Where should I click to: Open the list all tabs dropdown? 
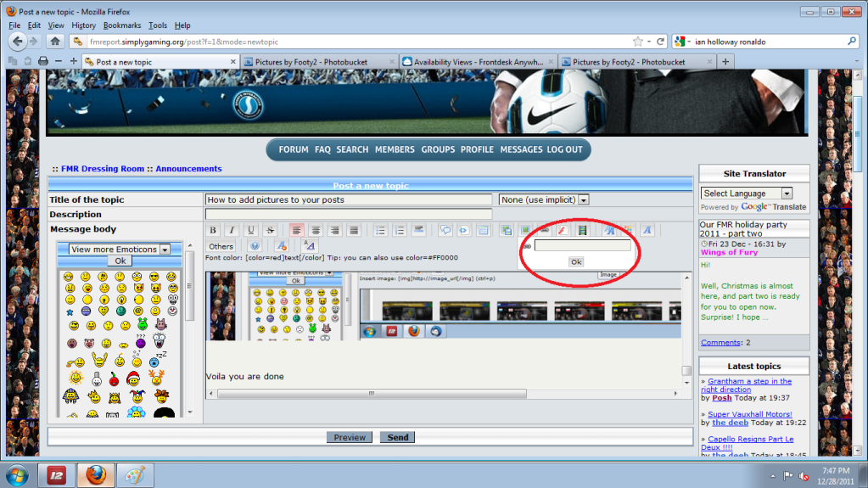pyautogui.click(x=856, y=61)
